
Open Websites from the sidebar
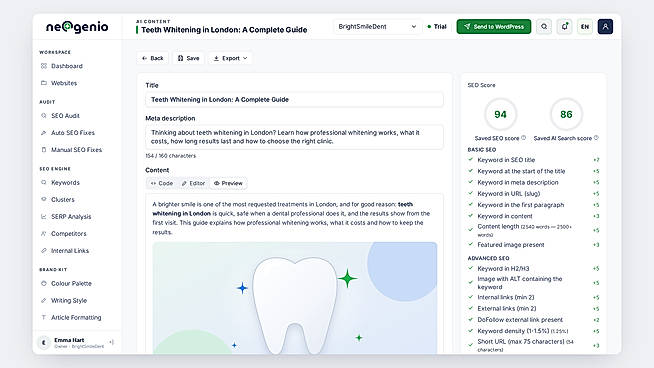64,83
